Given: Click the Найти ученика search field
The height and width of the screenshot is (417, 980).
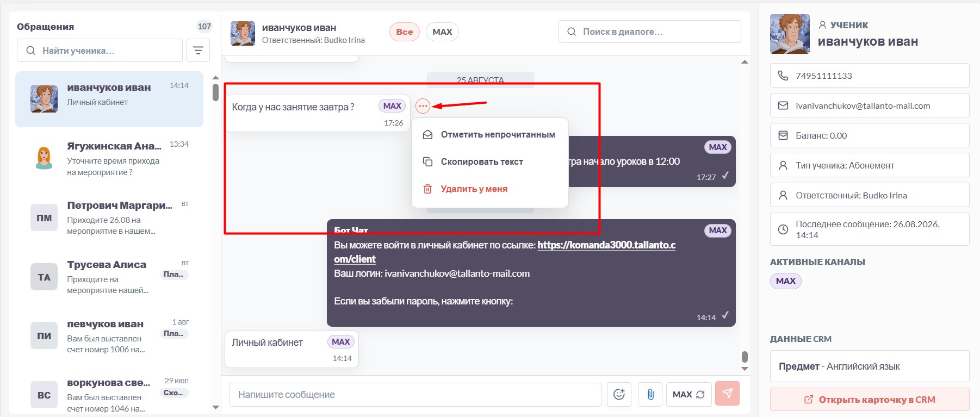Looking at the screenshot, I should (100, 51).
